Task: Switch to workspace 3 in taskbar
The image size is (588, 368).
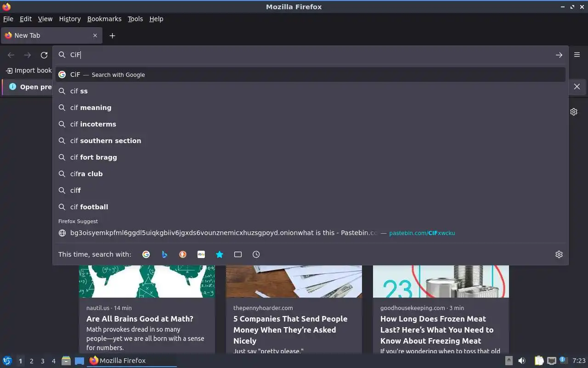Action: point(42,361)
